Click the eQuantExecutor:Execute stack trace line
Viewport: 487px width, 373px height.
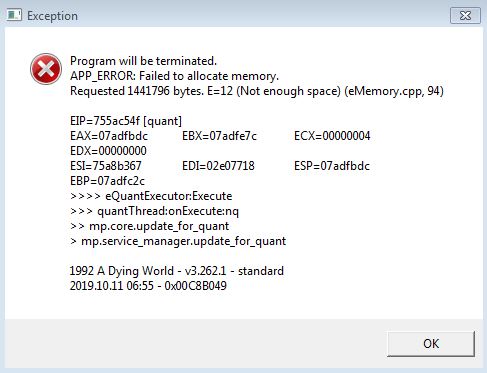[x=151, y=196]
